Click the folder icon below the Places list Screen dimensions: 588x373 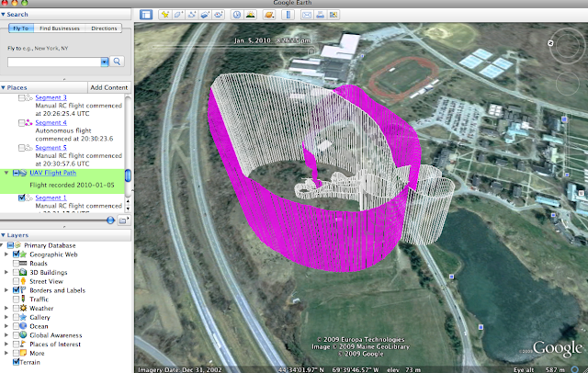123,220
